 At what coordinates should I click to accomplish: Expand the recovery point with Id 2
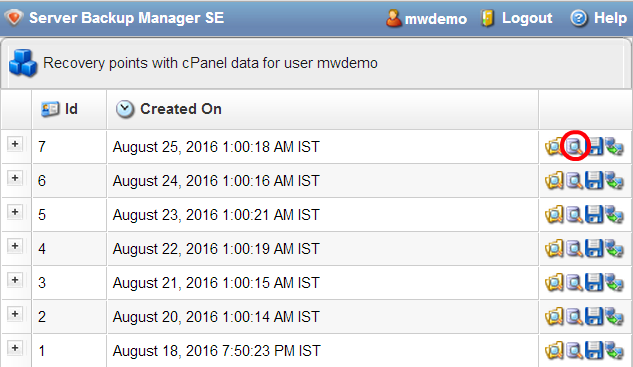tap(15, 314)
